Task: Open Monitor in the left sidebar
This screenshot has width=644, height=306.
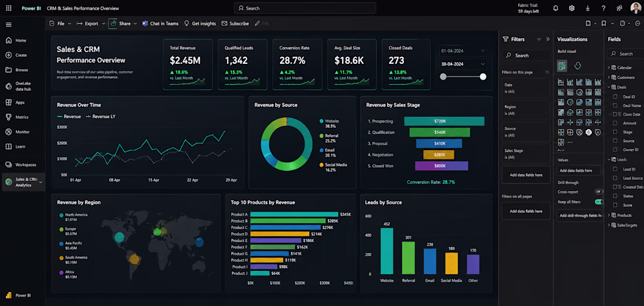Action: coord(17,132)
